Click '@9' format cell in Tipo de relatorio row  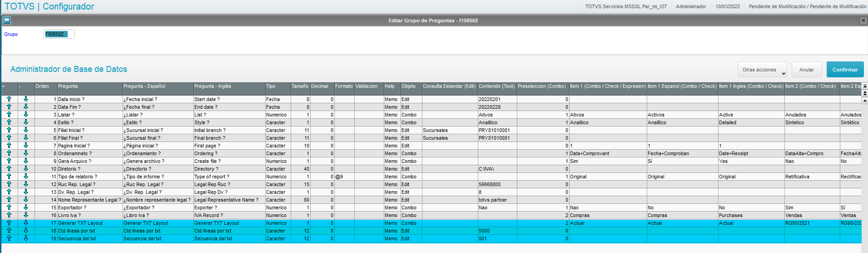pyautogui.click(x=344, y=176)
